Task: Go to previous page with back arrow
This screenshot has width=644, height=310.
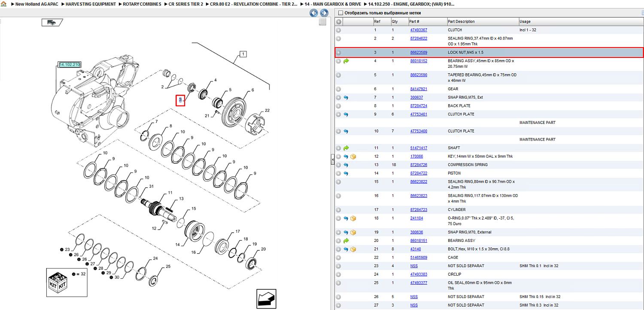Action: pos(314,13)
